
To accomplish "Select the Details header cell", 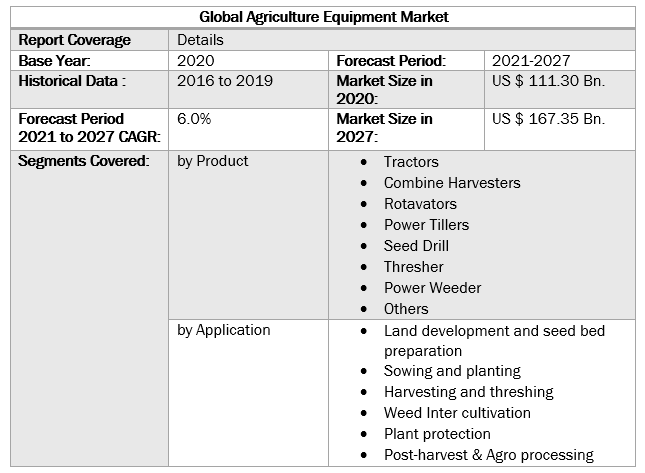I will pos(200,40).
